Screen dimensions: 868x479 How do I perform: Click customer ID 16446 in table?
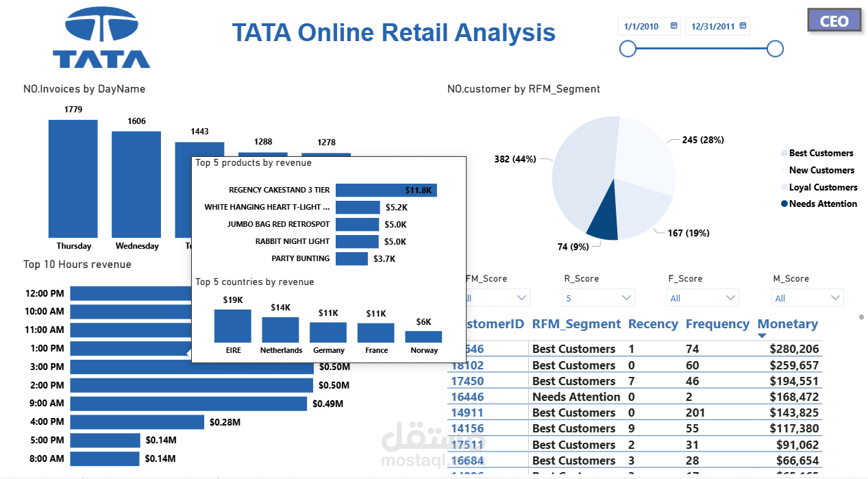click(467, 397)
